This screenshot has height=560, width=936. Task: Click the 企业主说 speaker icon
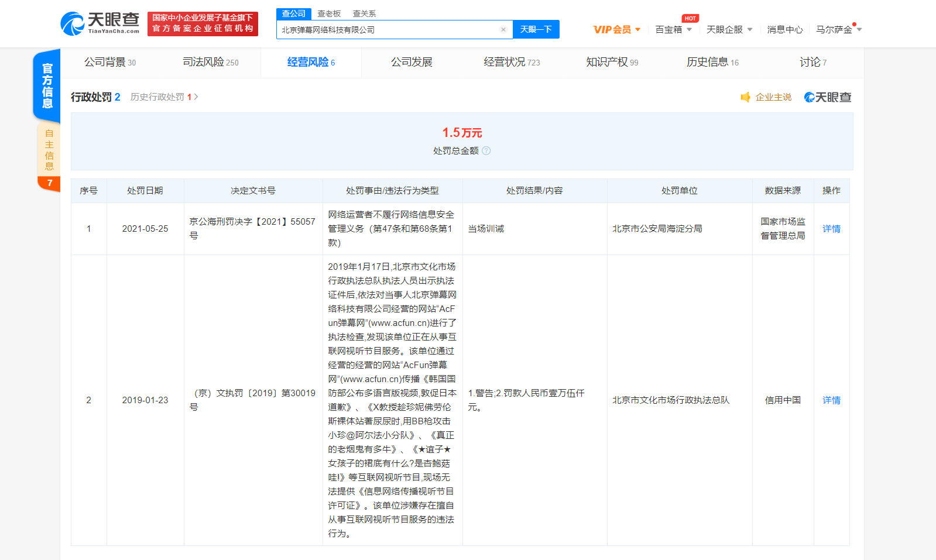click(745, 97)
